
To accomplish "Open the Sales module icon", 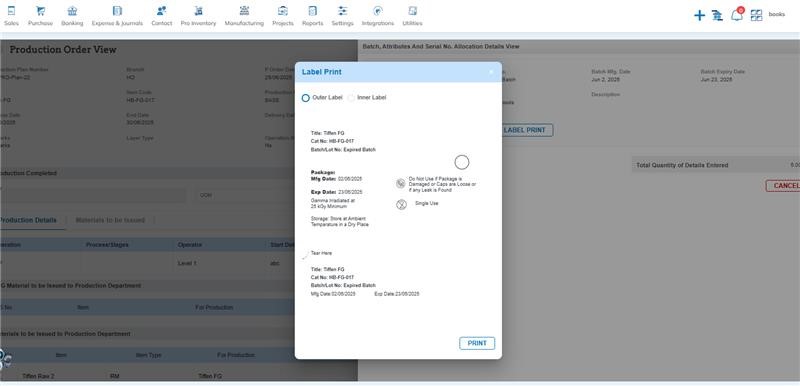I will [x=11, y=11].
